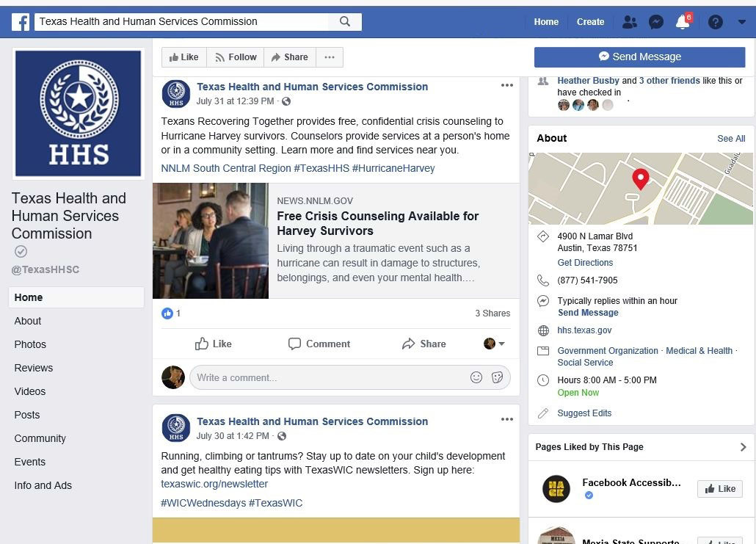The width and height of the screenshot is (756, 544).
Task: Open the emoji picker in comment box
Action: tap(476, 377)
